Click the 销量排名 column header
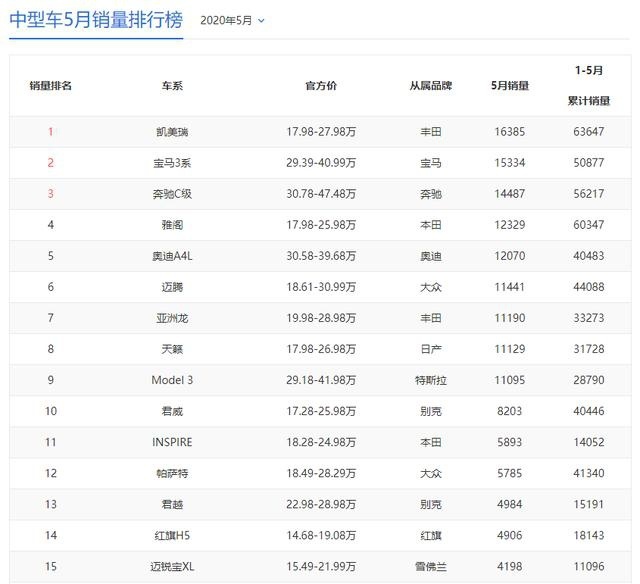Screen dimensions: 640x584 [x=51, y=86]
